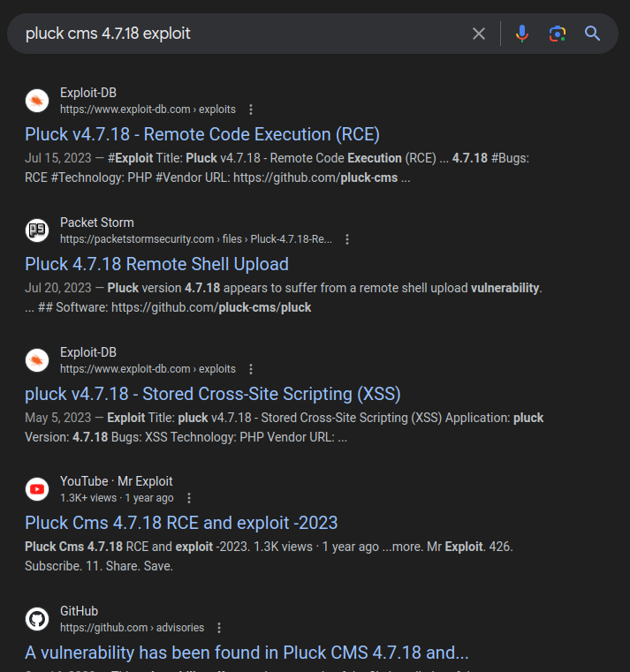Click into the search text field
This screenshot has height=672, width=630.
pos(239,34)
